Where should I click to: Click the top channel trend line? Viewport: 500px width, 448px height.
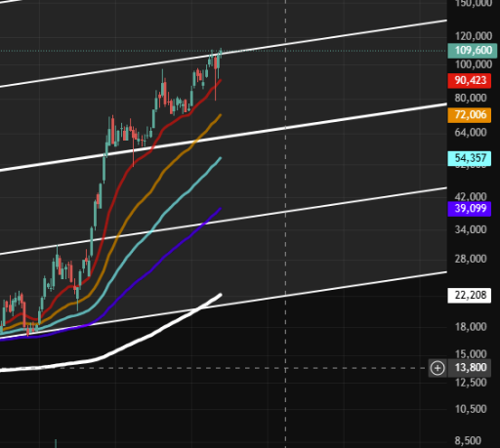click(325, 38)
